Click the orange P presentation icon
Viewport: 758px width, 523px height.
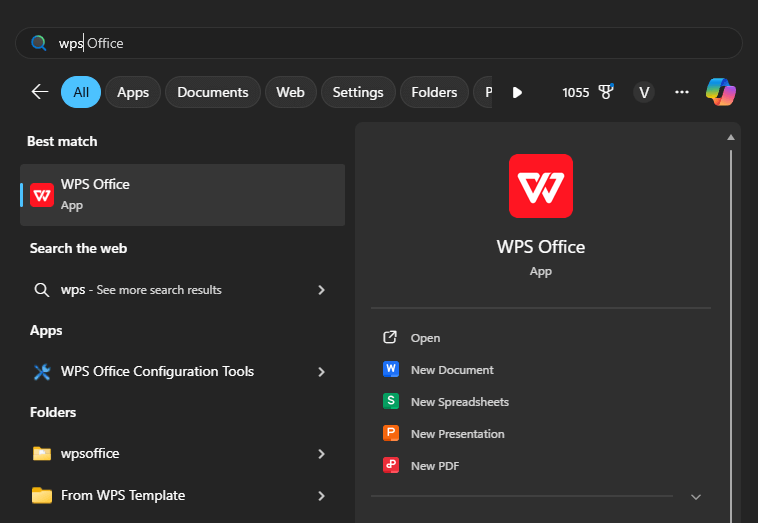pyautogui.click(x=391, y=433)
